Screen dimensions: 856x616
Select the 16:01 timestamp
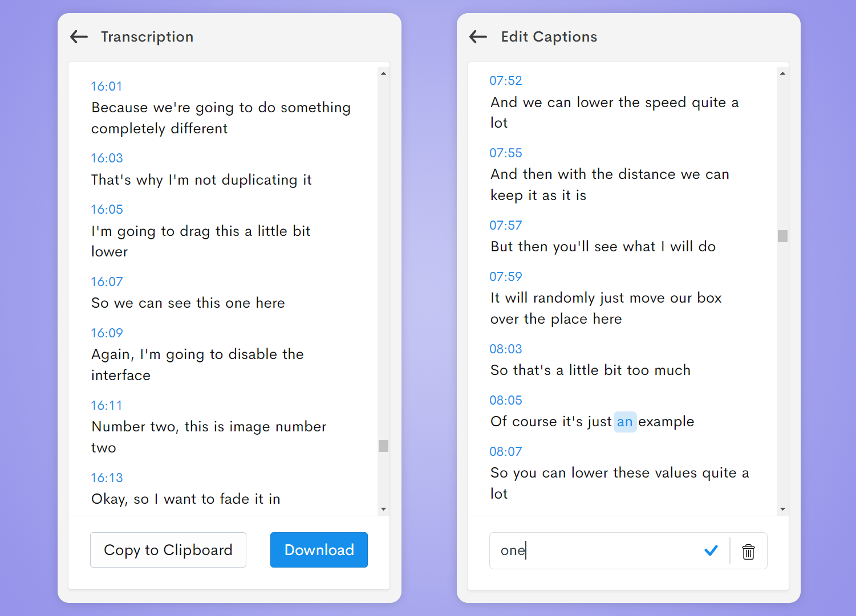(x=107, y=86)
